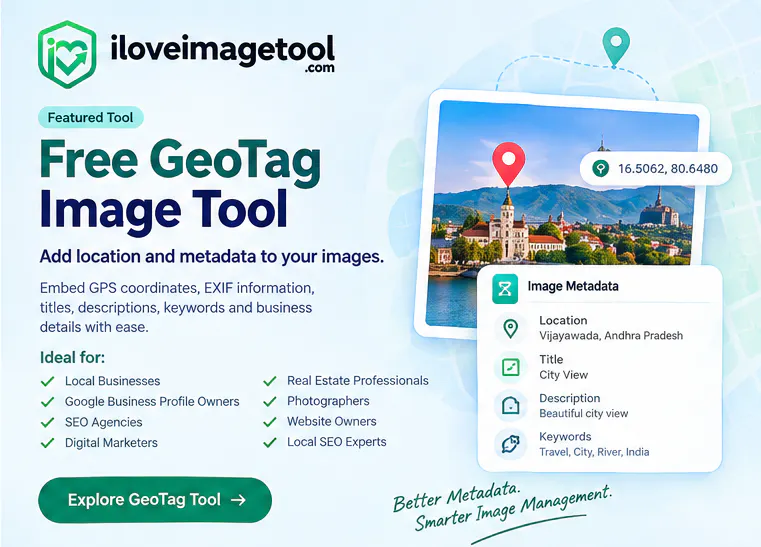Click the Travel, City, River, India keywords
Image resolution: width=761 pixels, height=547 pixels.
point(594,452)
